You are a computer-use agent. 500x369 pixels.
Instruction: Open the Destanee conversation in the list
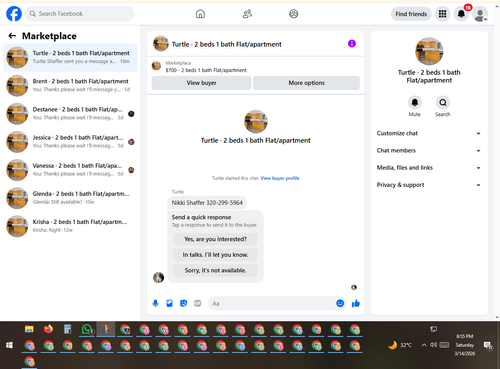[x=70, y=114]
